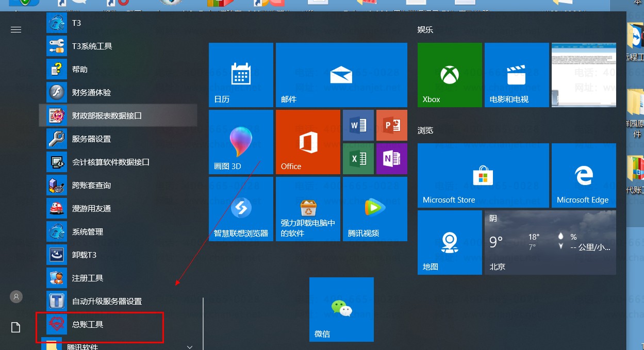Viewport: 644px width, 350px height.
Task: Open 服务器设置 wrench icon
Action: pyautogui.click(x=57, y=139)
